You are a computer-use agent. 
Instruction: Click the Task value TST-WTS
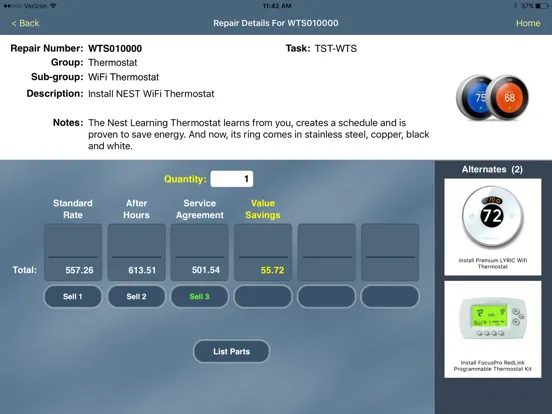335,48
